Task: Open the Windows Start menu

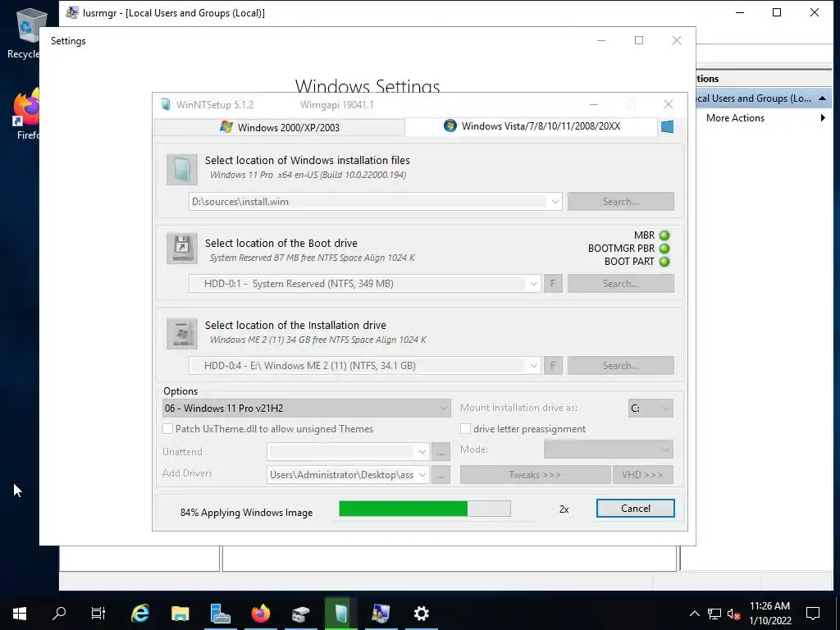Action: (x=20, y=614)
